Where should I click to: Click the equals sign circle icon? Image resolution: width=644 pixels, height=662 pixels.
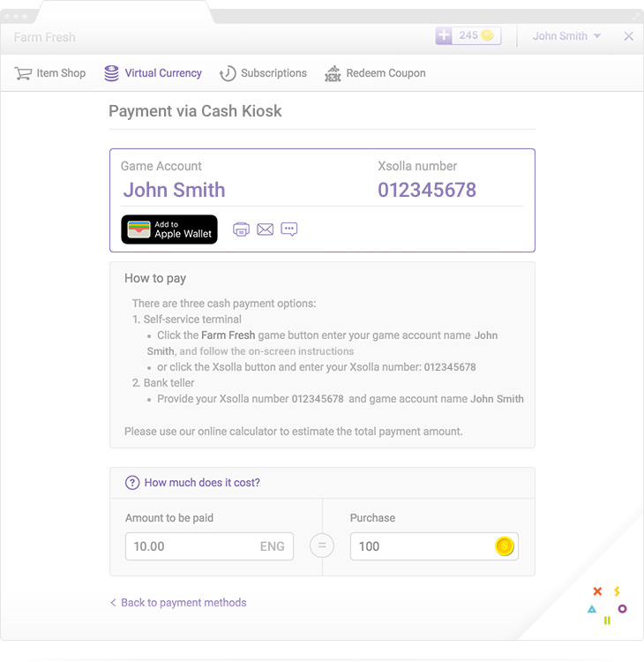click(322, 545)
